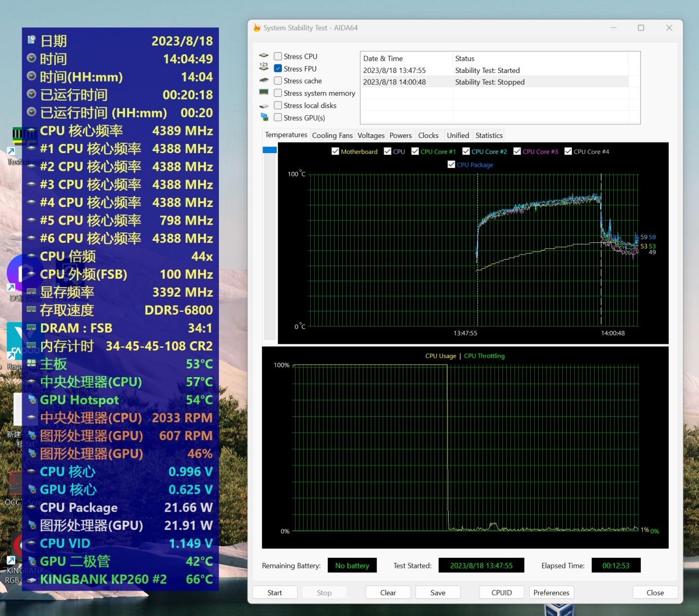Click chip icon beside #5 CPU 核心频率

coord(31,220)
